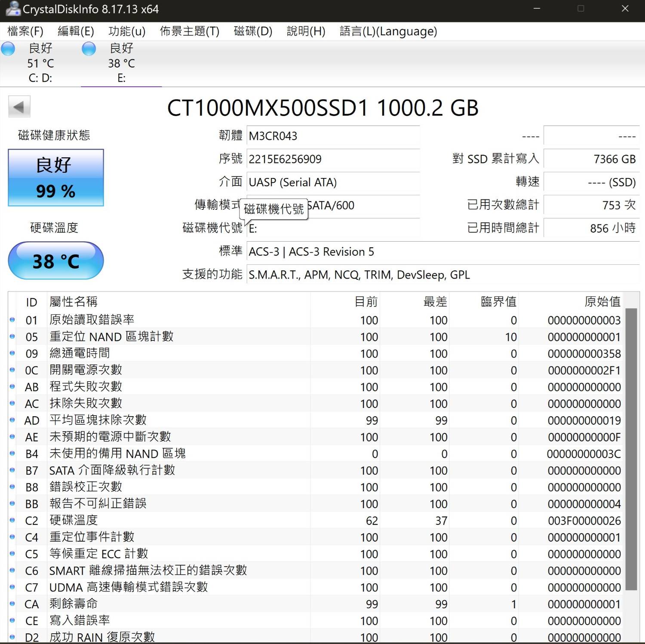Click status dot for attribute C6 row
Viewport: 645px width, 644px height.
click(x=12, y=570)
